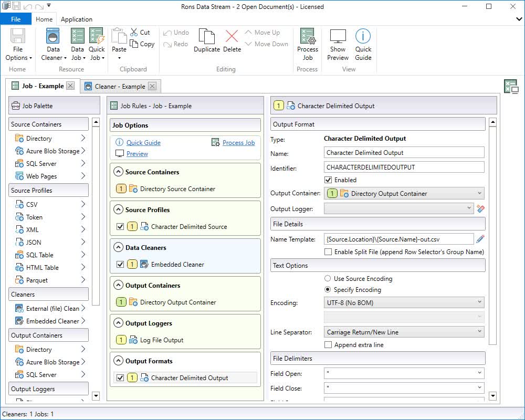
Task: Open the layout switcher icon top right
Action: click(511, 87)
